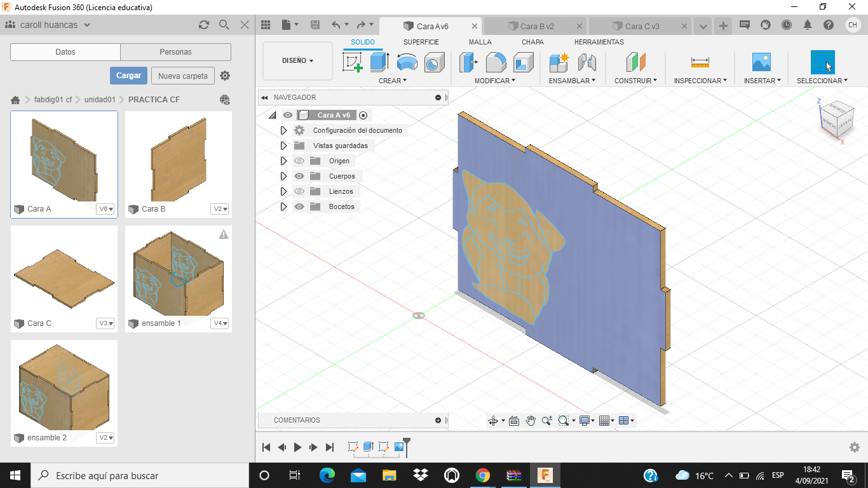Click the Redo arrow

(361, 25)
